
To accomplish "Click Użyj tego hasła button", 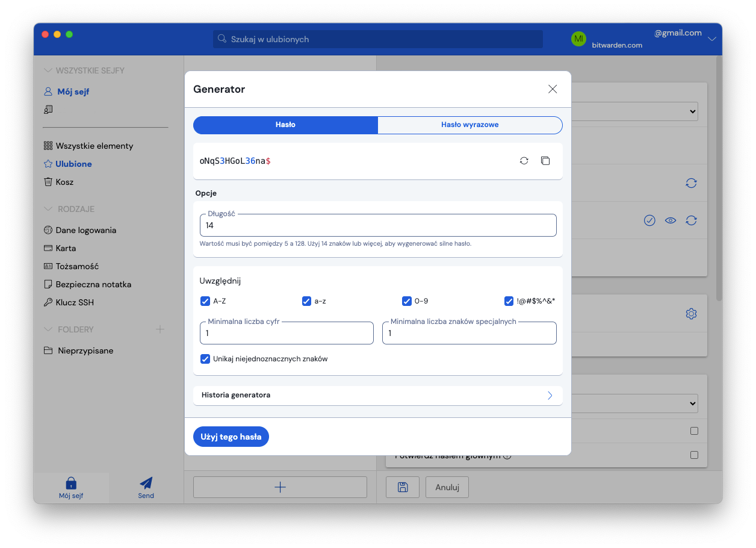I will coord(231,437).
